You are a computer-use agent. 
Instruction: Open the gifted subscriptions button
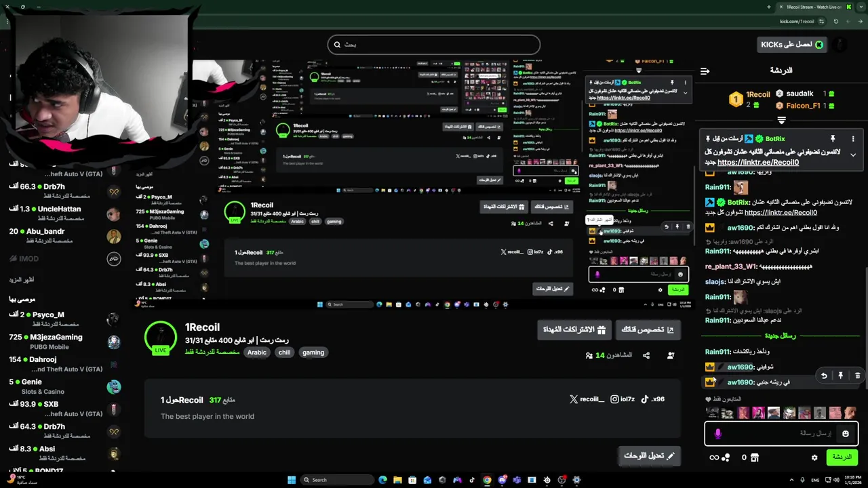574,329
